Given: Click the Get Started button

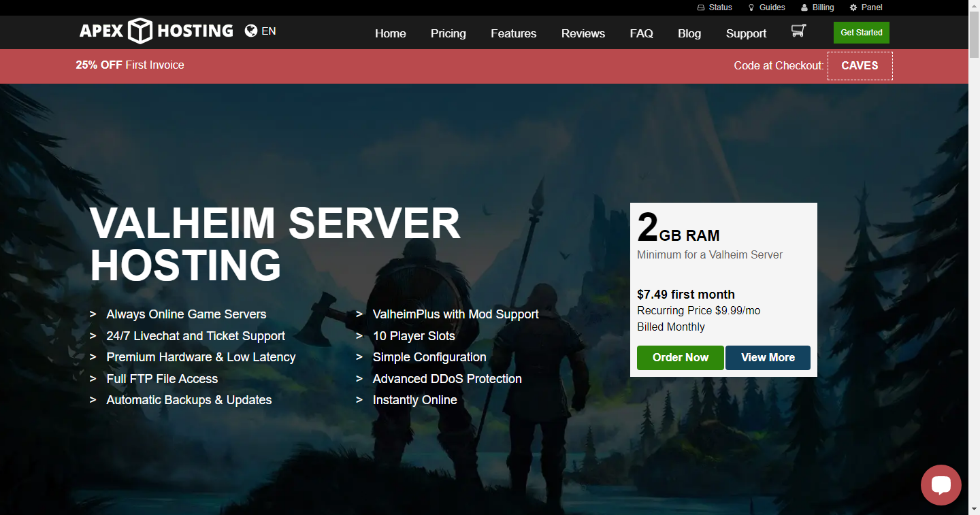Looking at the screenshot, I should tap(862, 33).
